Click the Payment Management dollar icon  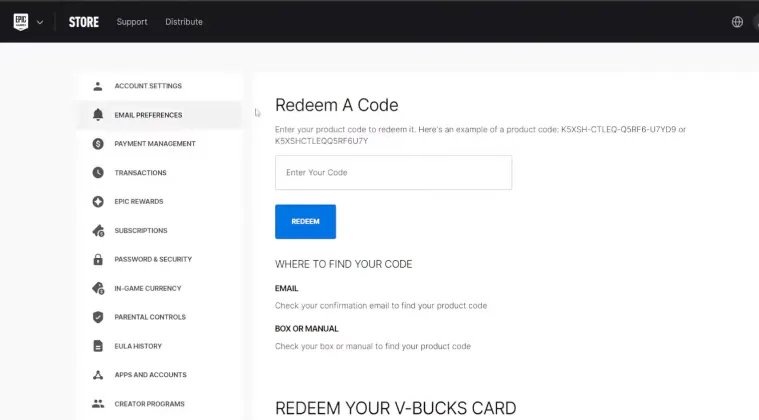point(98,144)
